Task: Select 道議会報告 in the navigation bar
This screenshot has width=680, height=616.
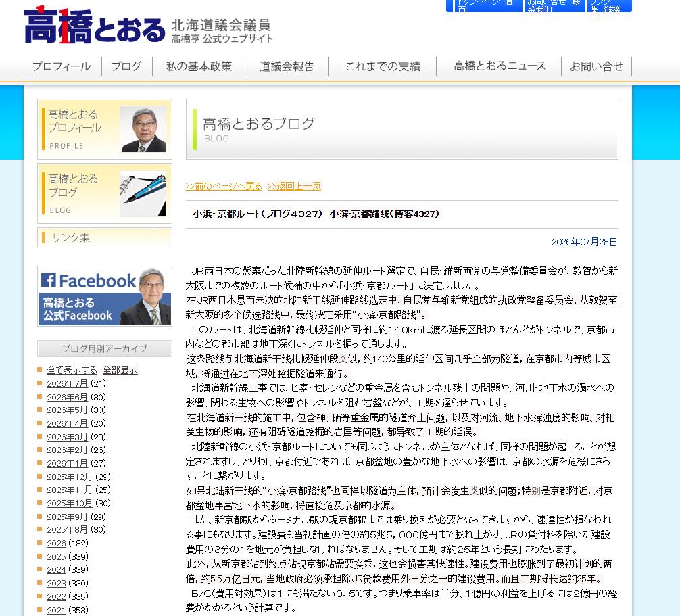Action: (x=287, y=66)
